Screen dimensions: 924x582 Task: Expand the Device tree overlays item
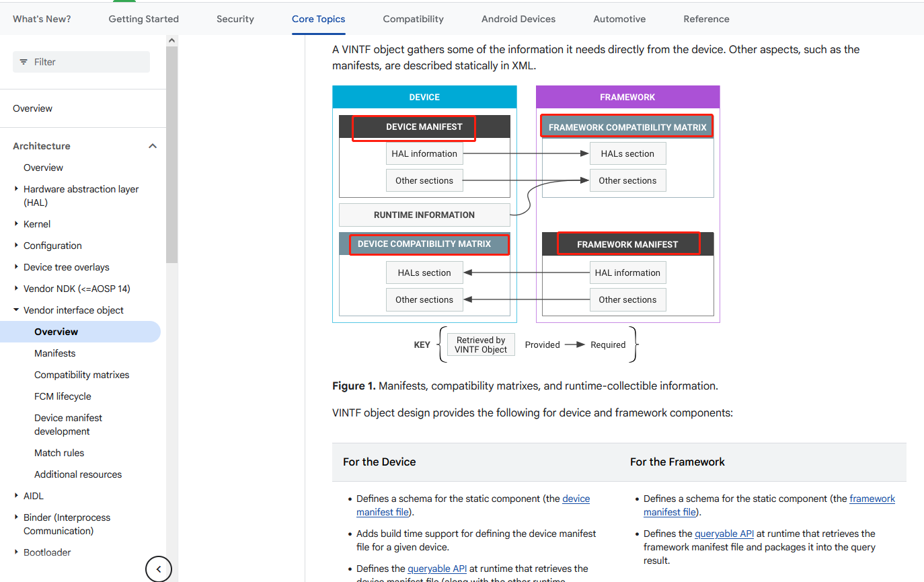point(16,267)
